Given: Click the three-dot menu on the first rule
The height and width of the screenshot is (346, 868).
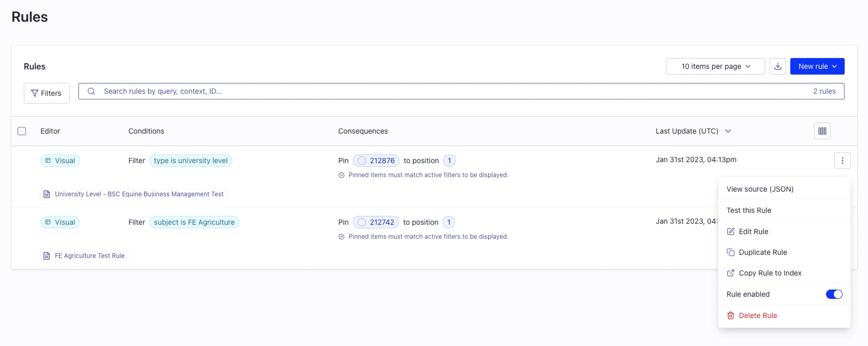Looking at the screenshot, I should [843, 161].
